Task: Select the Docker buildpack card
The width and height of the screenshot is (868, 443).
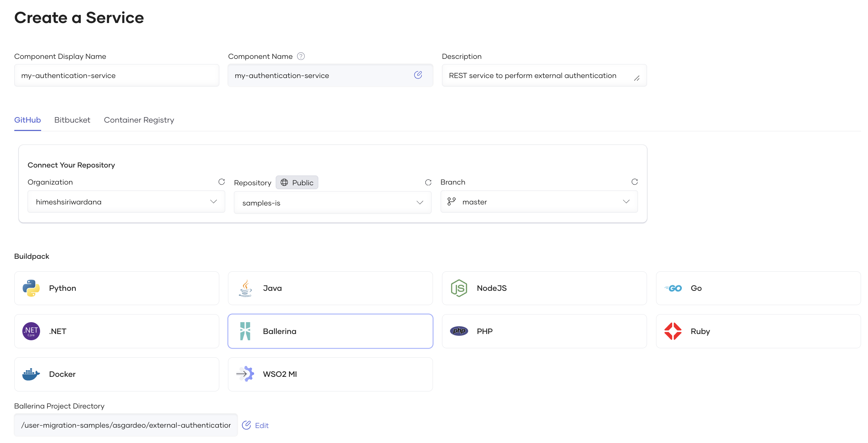Action: pyautogui.click(x=117, y=374)
